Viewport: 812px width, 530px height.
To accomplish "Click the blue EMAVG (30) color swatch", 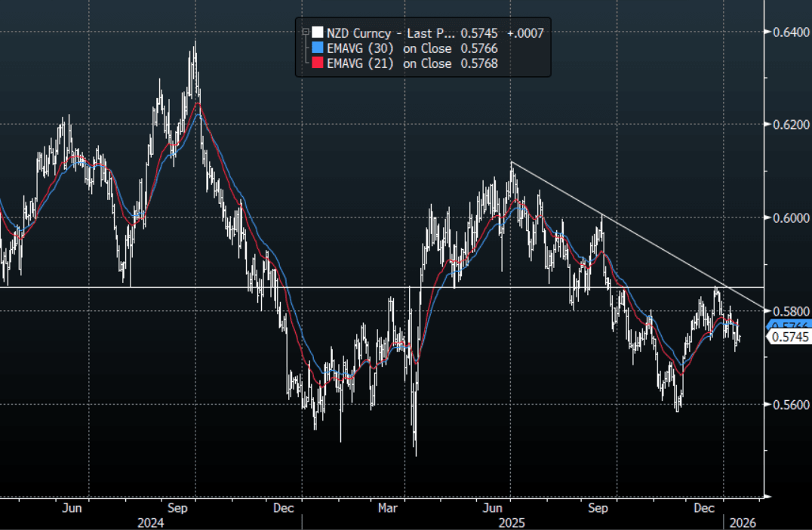I will click(x=318, y=48).
